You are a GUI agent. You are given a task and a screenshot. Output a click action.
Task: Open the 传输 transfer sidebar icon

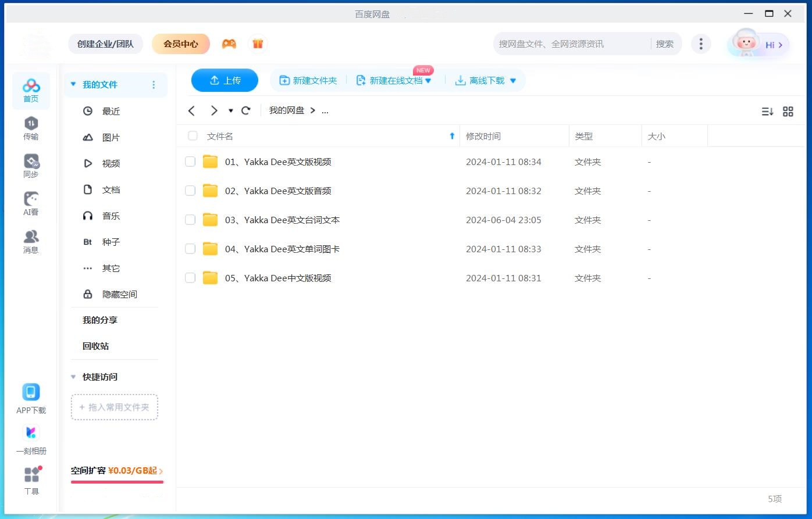[31, 128]
